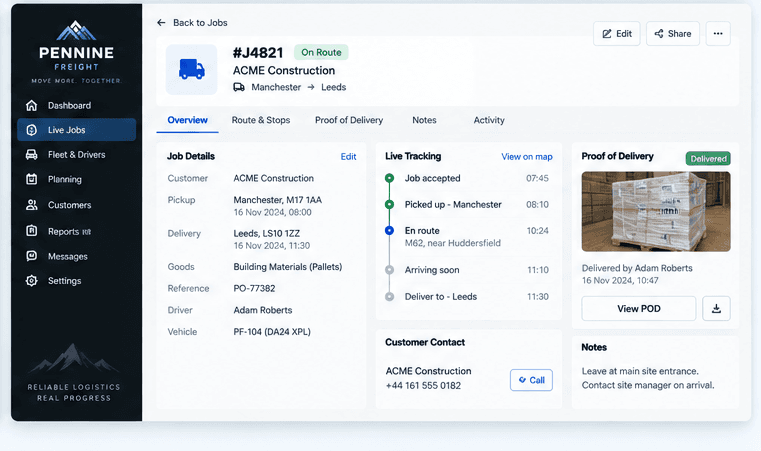Screen dimensions: 761x451
Task: Click the Pennine Freight mountain logo
Action: pos(76,31)
